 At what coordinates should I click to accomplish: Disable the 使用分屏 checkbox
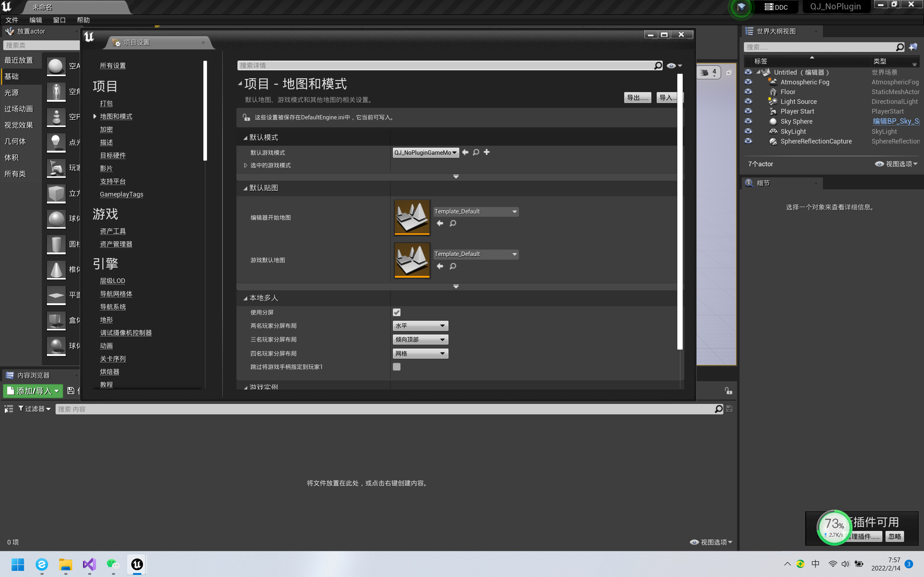[396, 312]
